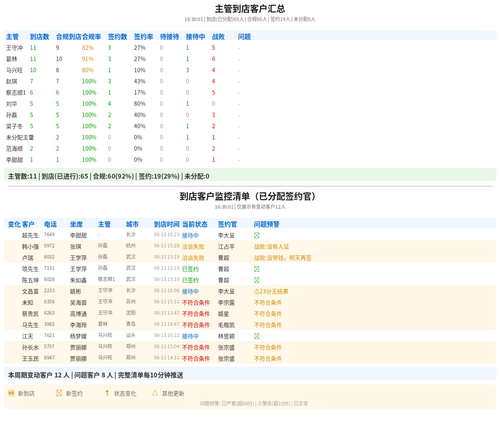Screen dimensions: 500x426
Task: Click the 已签约 status in phone 7131 row
Action: (x=190, y=269)
